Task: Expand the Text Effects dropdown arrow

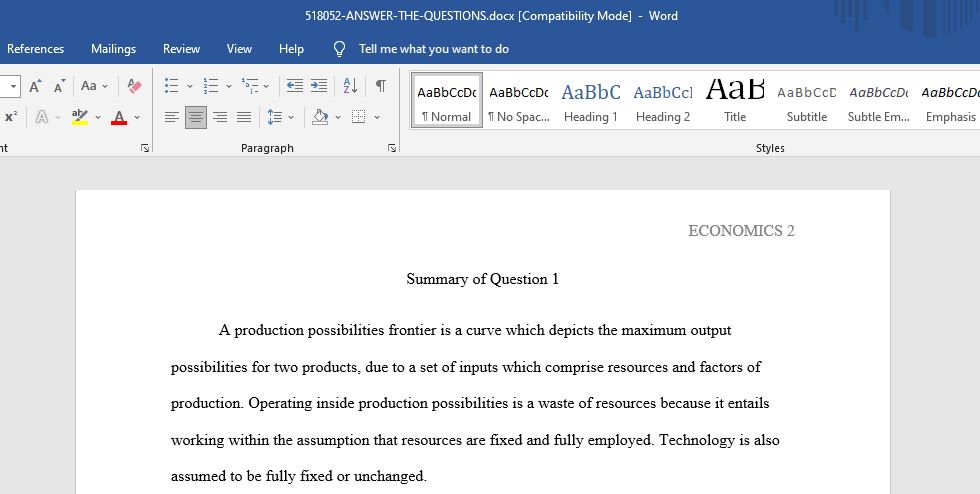Action: click(58, 117)
